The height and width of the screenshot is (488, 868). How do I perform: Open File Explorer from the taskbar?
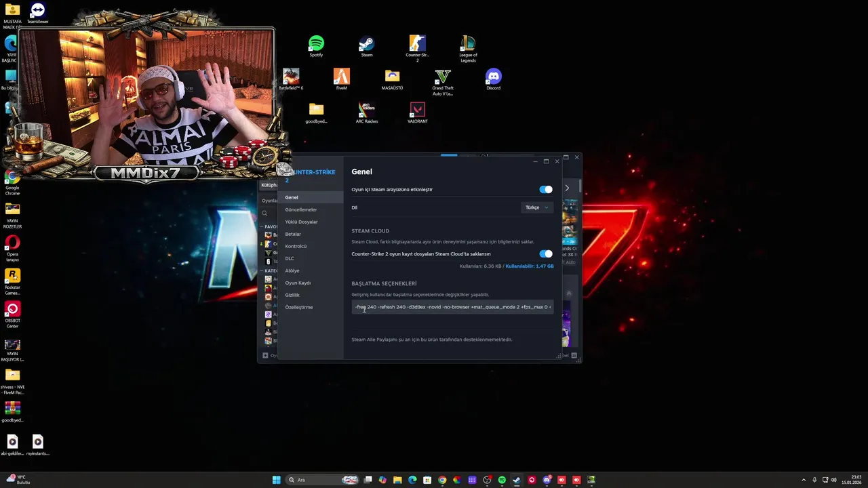(397, 480)
